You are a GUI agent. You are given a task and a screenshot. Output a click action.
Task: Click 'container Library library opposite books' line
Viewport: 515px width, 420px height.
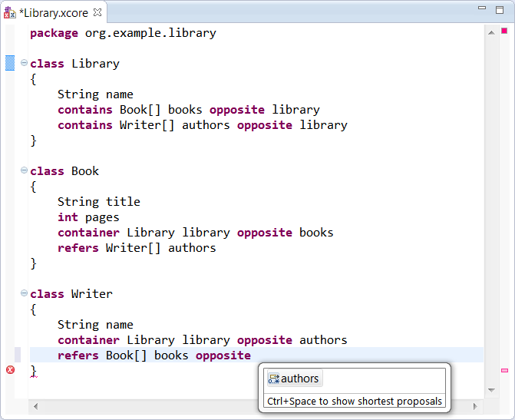(196, 233)
